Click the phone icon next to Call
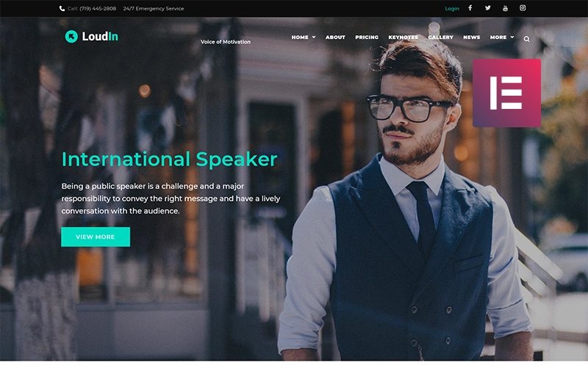This screenshot has height=368, width=588. tap(62, 8)
